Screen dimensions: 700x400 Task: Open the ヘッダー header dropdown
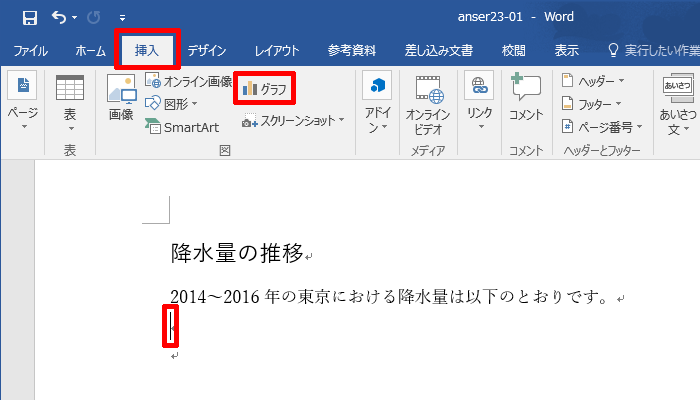[x=593, y=81]
